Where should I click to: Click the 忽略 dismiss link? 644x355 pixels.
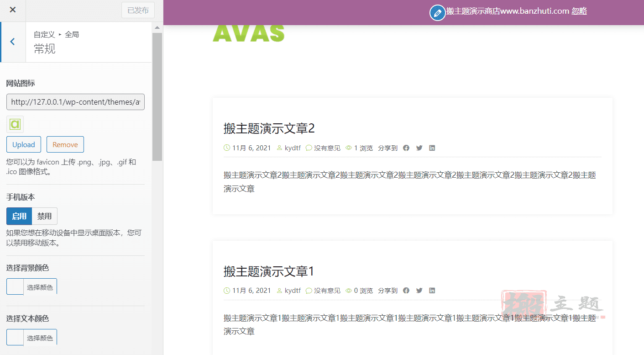click(579, 11)
